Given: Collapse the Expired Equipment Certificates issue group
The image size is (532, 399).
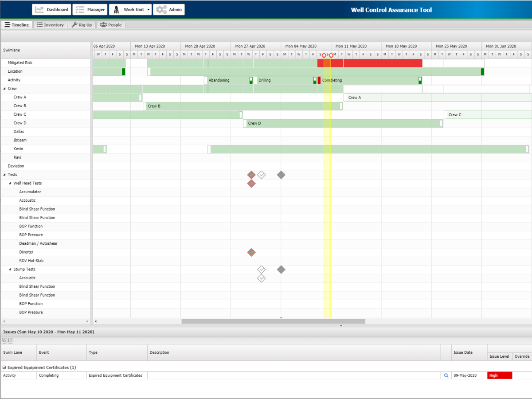Looking at the screenshot, I should click(4, 368).
